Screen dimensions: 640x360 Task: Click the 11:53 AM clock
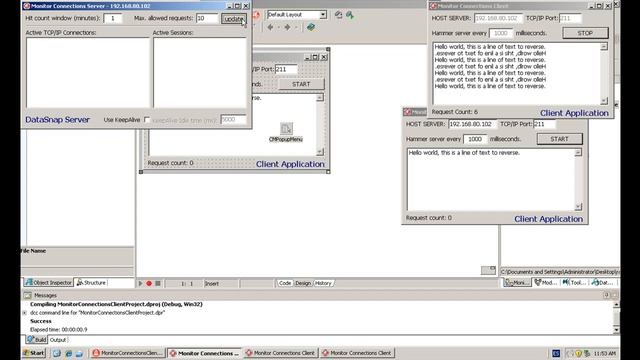604,353
